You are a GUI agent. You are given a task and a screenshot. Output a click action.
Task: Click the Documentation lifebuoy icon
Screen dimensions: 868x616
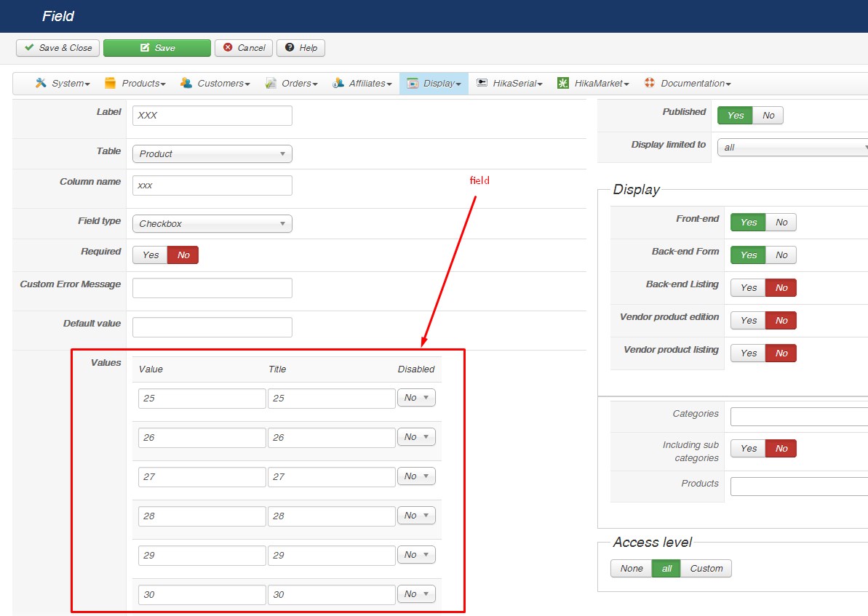649,82
